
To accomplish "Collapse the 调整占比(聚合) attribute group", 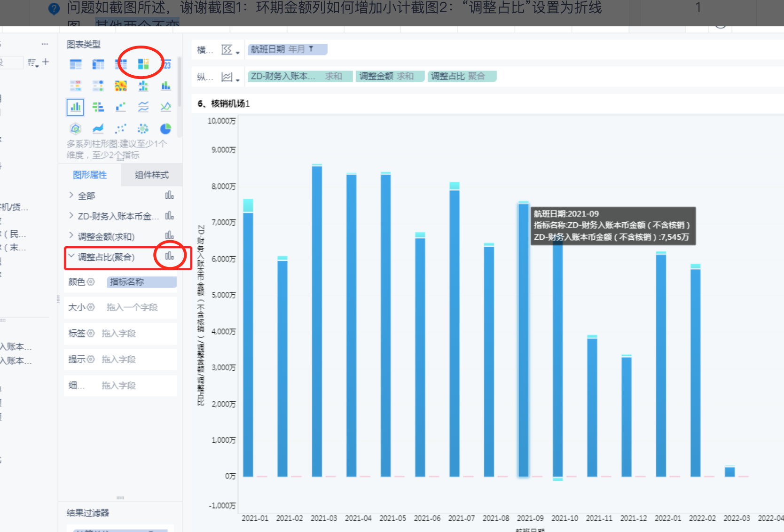I will click(71, 256).
